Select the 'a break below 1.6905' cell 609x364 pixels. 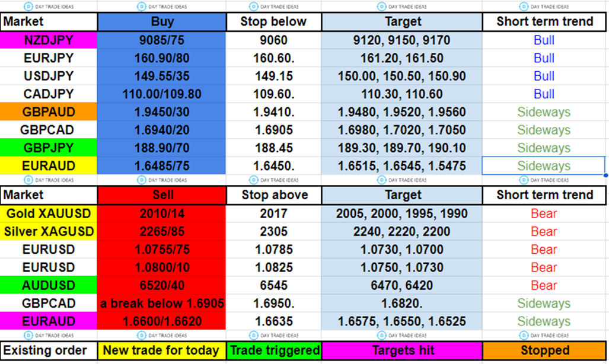[162, 304]
